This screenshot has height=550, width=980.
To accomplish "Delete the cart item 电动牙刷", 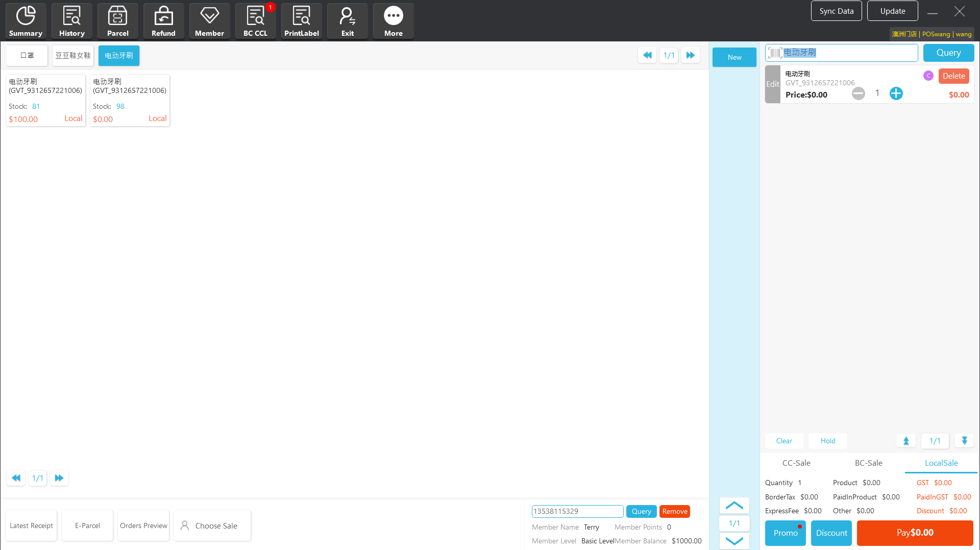I will pos(953,76).
